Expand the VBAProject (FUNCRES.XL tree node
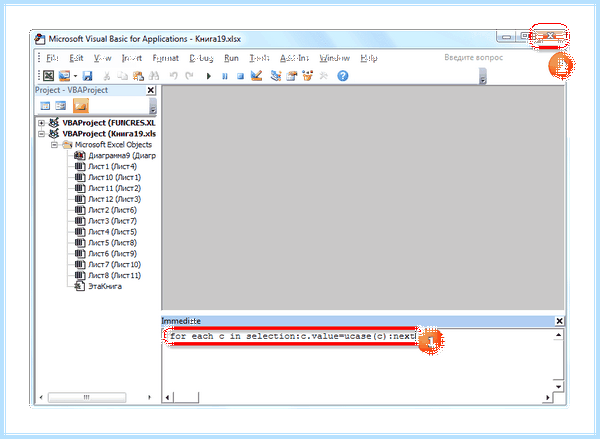Image resolution: width=600 pixels, height=439 pixels. point(41,123)
